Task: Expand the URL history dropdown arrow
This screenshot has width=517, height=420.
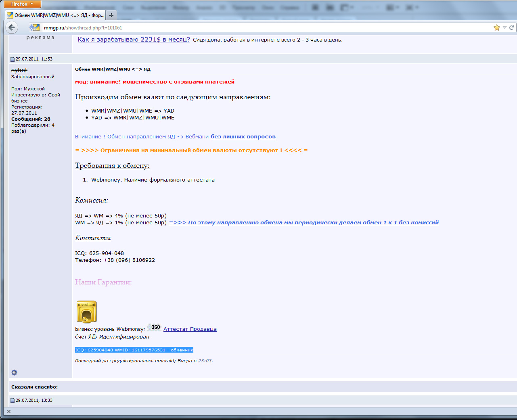Action: (504, 27)
